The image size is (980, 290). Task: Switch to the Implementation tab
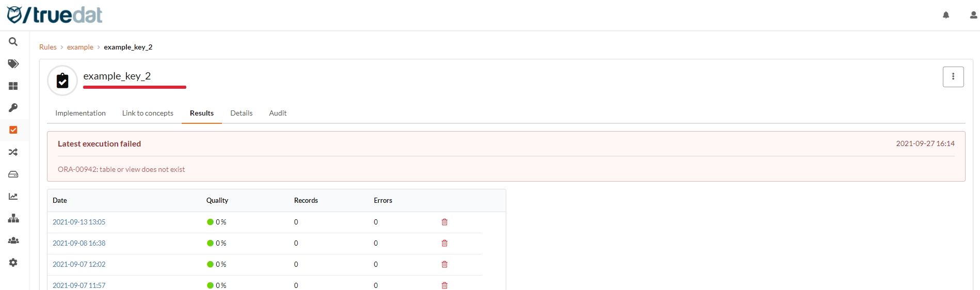click(x=81, y=114)
